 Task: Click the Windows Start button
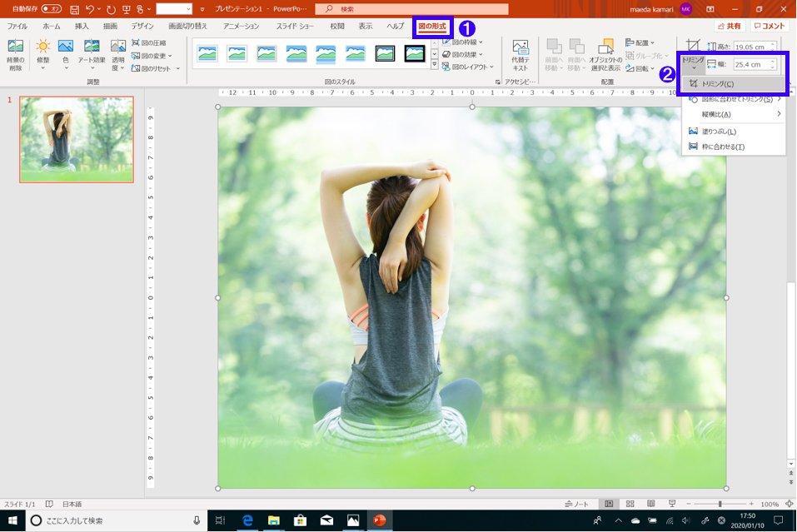click(12, 520)
